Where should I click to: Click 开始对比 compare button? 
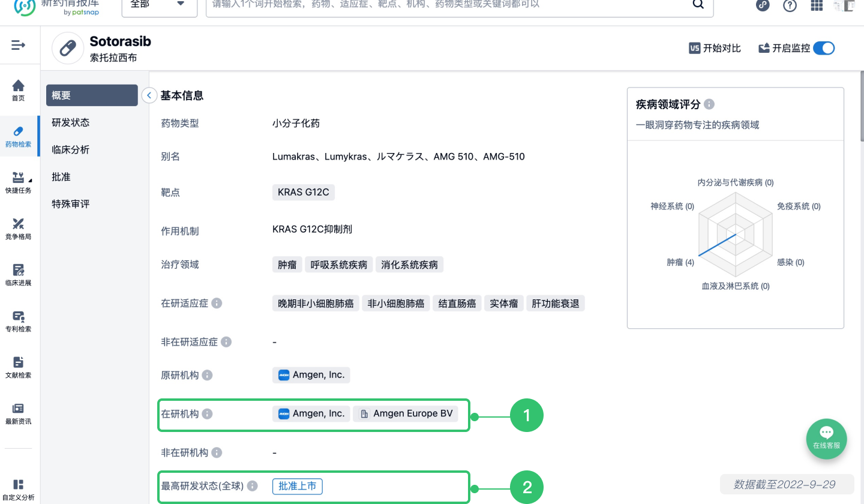coord(715,49)
